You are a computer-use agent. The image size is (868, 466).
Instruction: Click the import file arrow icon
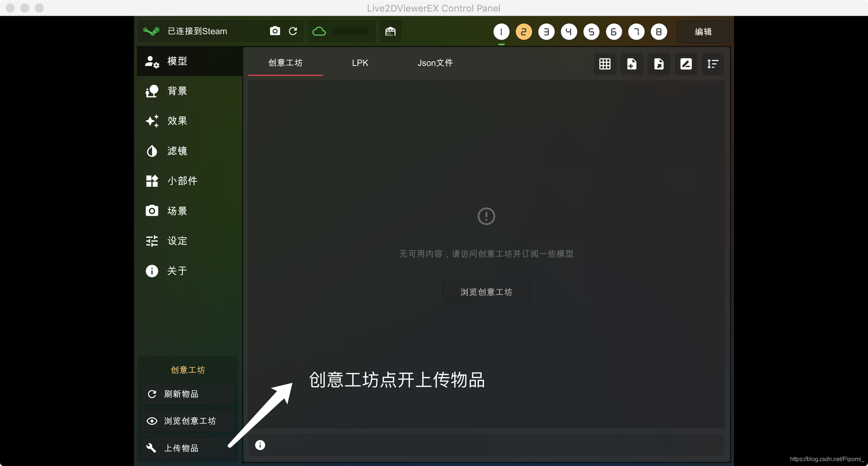tap(659, 64)
